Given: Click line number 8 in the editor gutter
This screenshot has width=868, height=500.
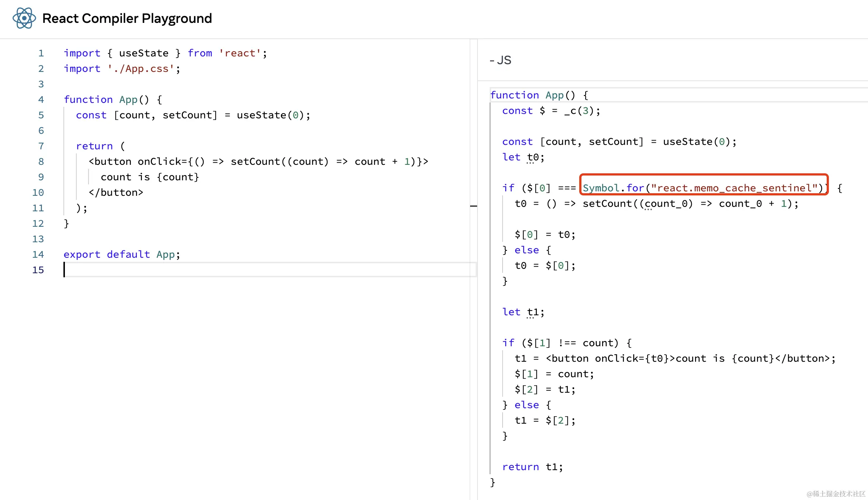Looking at the screenshot, I should pyautogui.click(x=41, y=162).
